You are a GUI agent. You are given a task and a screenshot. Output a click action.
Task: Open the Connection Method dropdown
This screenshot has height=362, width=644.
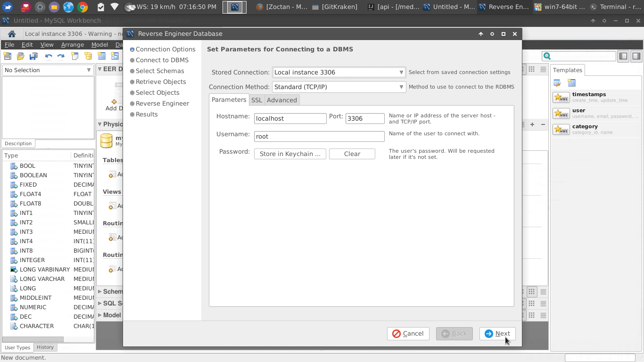pyautogui.click(x=339, y=87)
